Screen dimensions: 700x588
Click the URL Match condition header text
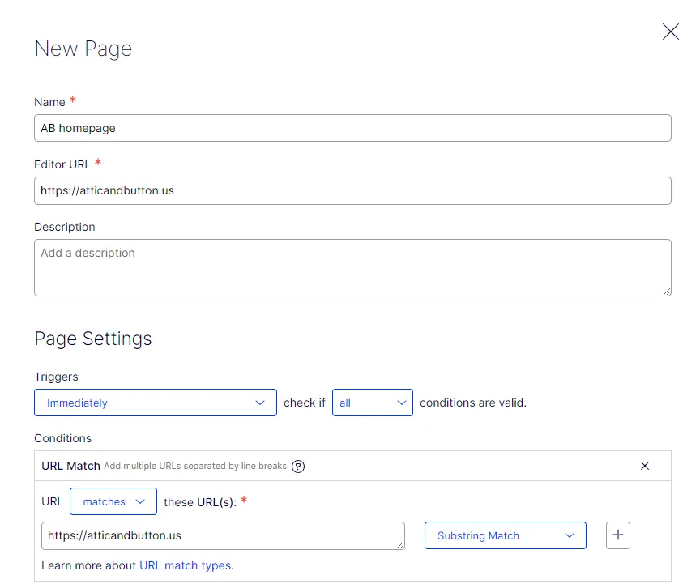coord(70,466)
